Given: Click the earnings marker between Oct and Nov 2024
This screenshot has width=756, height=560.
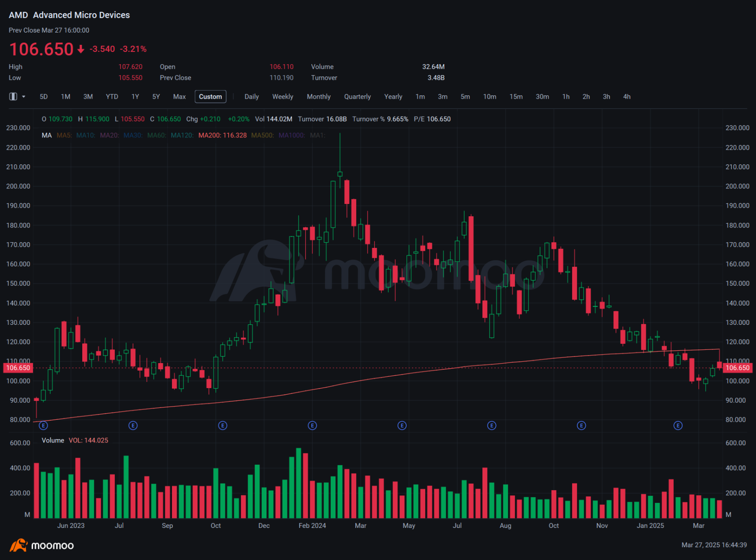Looking at the screenshot, I should 582,426.
